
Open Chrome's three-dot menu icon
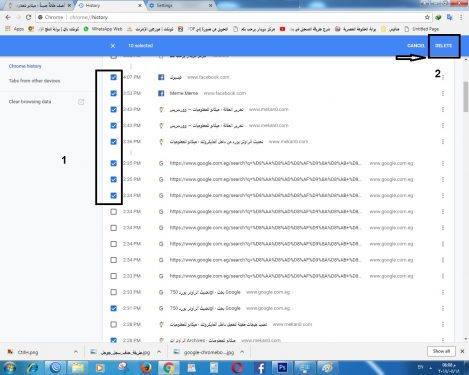click(461, 17)
